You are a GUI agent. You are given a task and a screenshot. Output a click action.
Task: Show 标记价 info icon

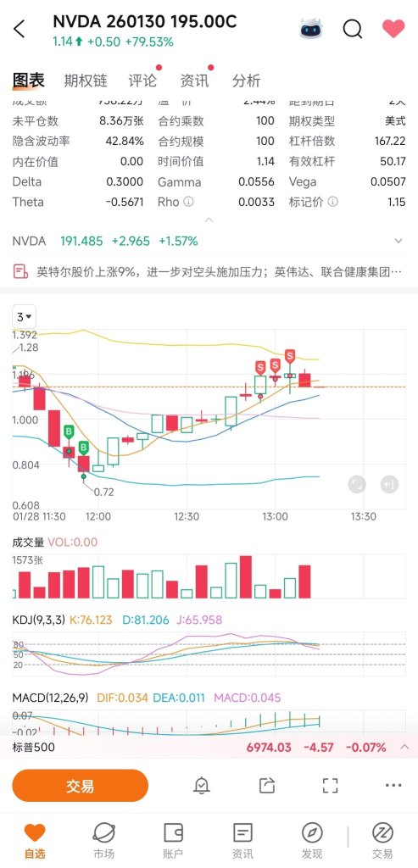(332, 202)
